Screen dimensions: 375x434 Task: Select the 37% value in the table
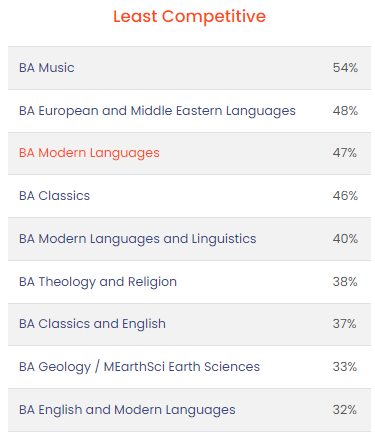coord(344,324)
